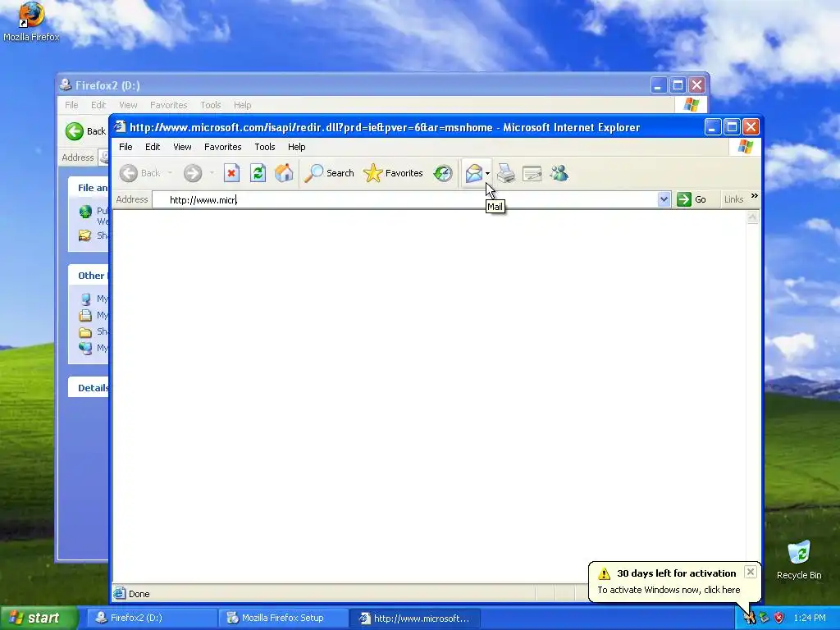Expand the Links toolbar chevron

755,196
